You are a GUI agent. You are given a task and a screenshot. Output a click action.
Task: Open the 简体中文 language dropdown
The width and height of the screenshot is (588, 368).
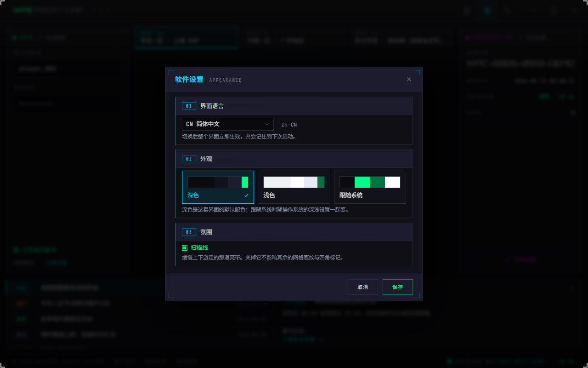click(228, 124)
